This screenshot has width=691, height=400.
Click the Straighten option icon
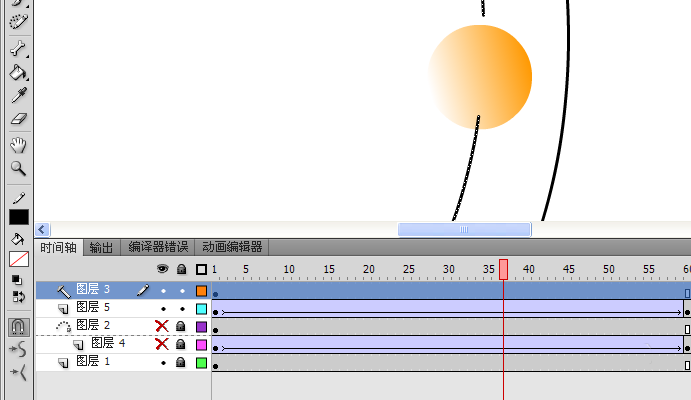(19, 372)
